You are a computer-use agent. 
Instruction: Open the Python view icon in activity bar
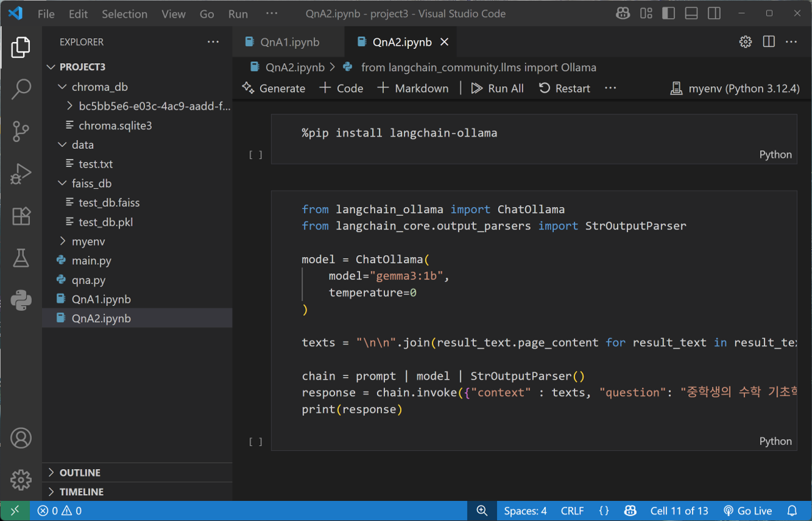click(x=21, y=300)
